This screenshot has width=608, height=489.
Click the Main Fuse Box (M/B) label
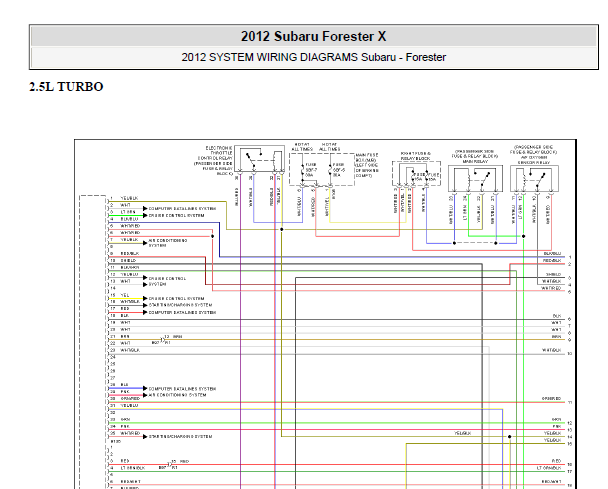point(367,165)
